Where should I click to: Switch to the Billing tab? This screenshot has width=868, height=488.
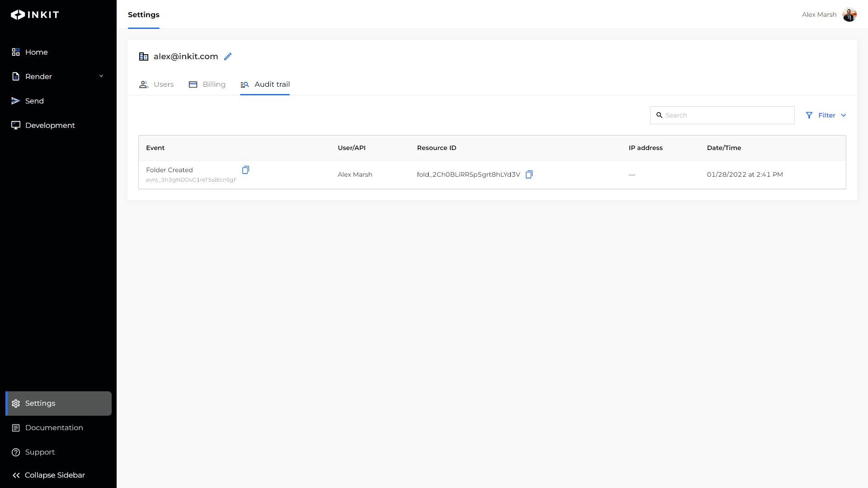[207, 84]
